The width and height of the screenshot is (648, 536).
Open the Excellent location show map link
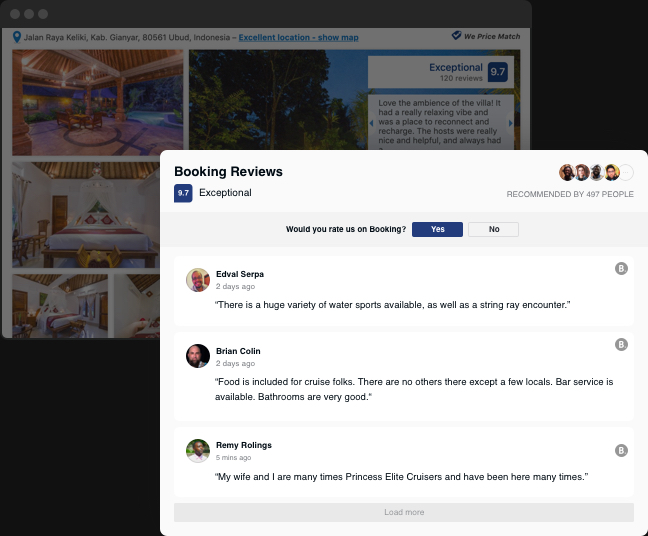pos(298,37)
